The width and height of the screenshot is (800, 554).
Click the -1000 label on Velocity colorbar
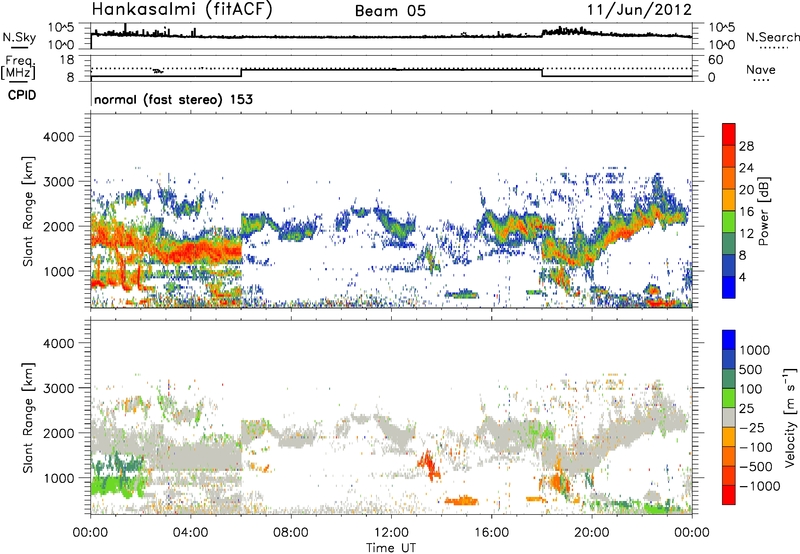tap(759, 486)
